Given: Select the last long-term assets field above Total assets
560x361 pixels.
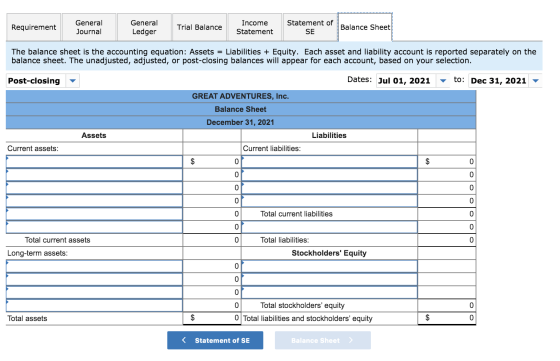Looking at the screenshot, I should click(x=94, y=305).
